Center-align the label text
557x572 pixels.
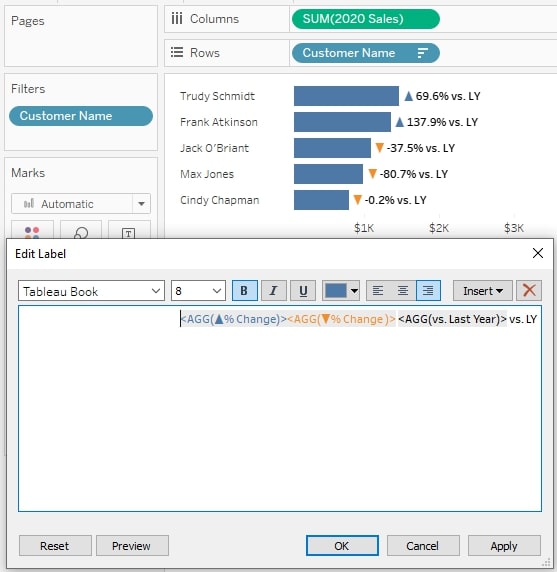point(403,291)
